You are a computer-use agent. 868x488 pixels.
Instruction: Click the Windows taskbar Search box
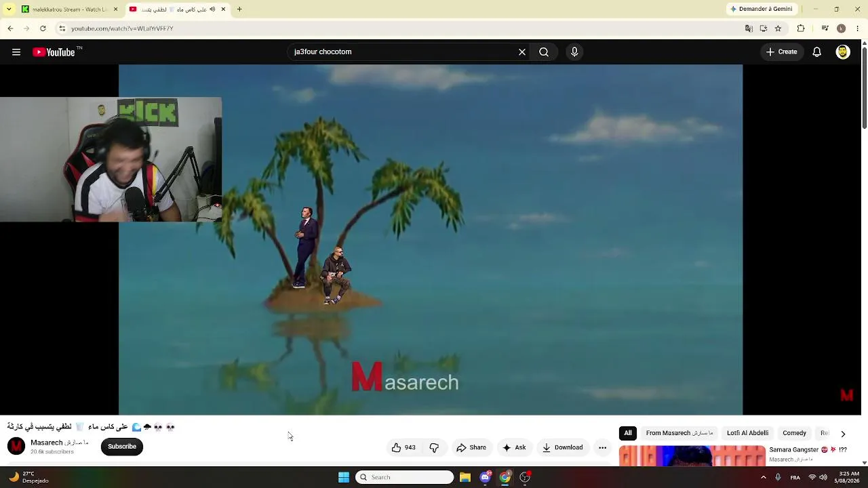tap(405, 477)
